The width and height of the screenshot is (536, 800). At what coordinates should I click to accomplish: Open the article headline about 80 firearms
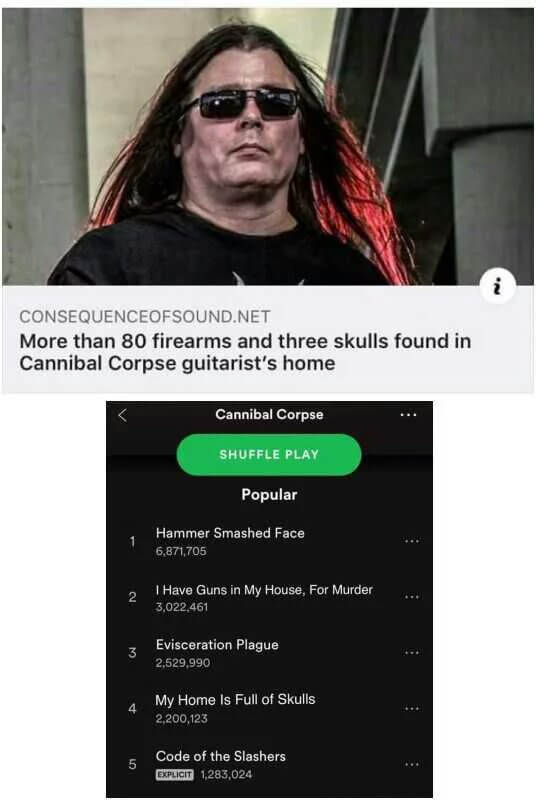245,352
